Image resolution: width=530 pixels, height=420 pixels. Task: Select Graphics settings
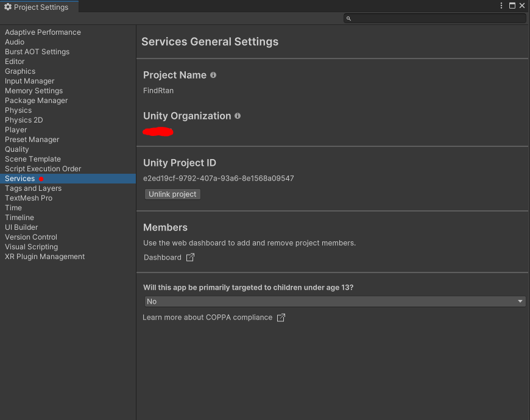click(20, 71)
